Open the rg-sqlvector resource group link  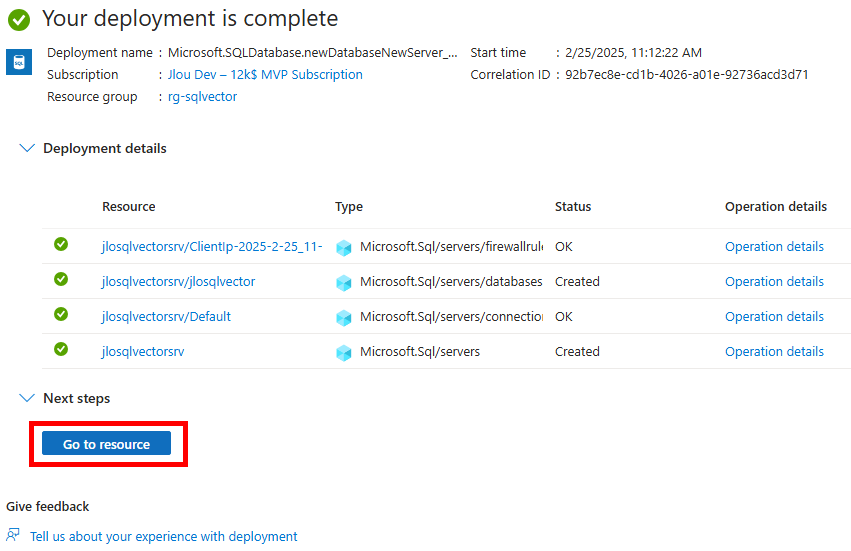[x=202, y=97]
